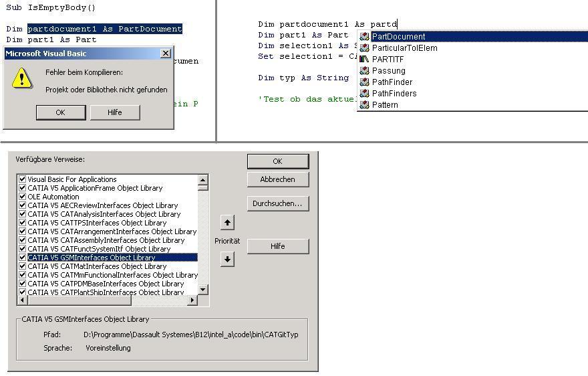Choose ParticularTolElem in the autocomplete list
Image resolution: width=588 pixels, height=376 pixels.
472,48
